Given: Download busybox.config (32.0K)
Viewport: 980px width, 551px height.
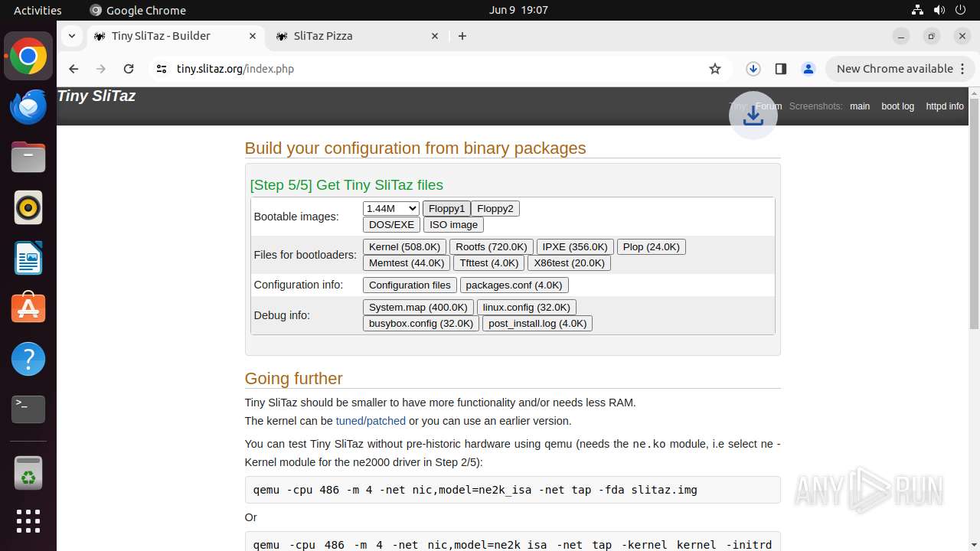Looking at the screenshot, I should click(421, 323).
